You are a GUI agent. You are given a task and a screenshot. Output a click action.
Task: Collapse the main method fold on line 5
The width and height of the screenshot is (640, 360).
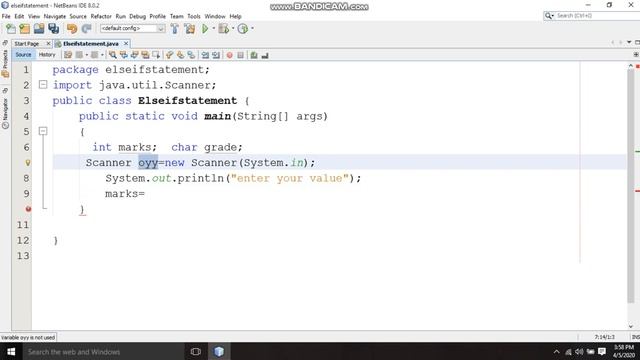[43, 131]
